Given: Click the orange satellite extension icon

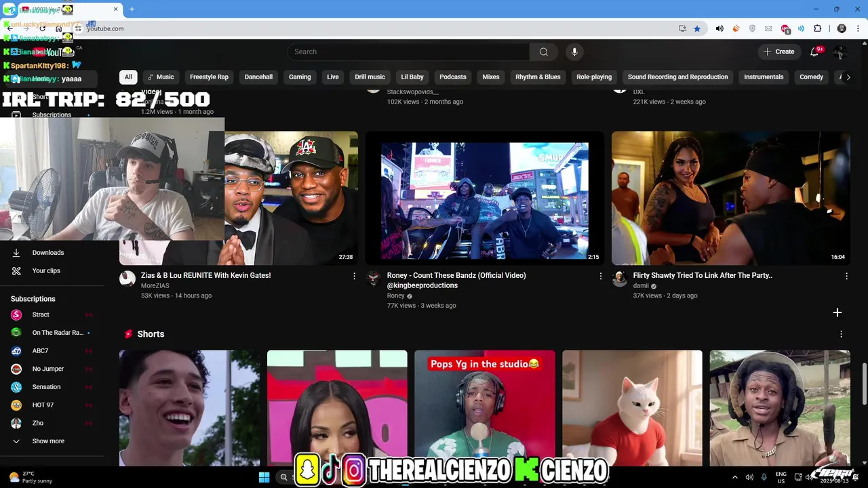Looking at the screenshot, I should click(736, 28).
